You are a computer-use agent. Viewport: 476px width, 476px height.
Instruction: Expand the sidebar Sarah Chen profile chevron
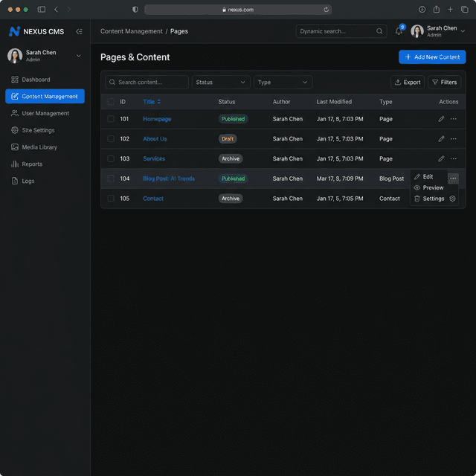click(79, 56)
